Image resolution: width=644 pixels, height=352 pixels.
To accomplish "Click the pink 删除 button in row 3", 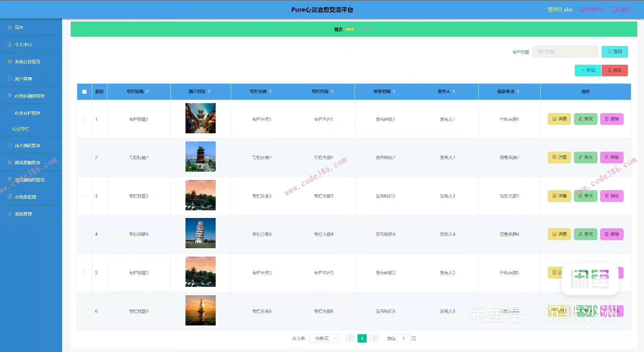I will (611, 196).
